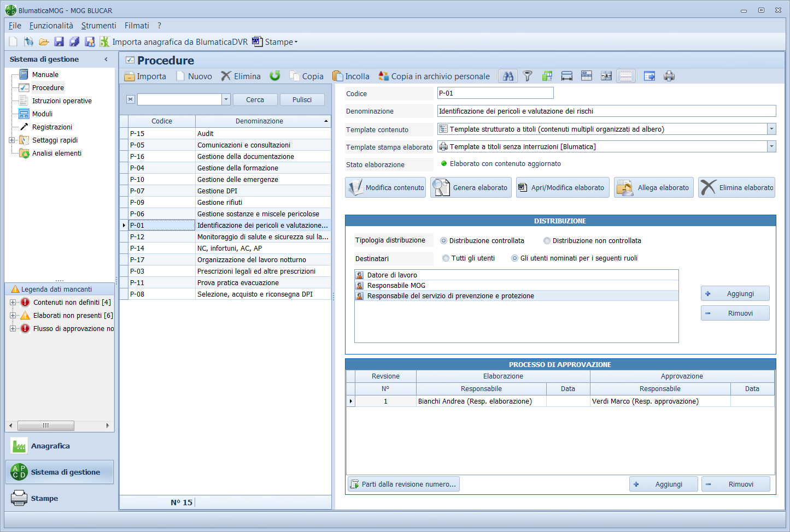Select Distribuzione non controllata radio button

(x=547, y=241)
